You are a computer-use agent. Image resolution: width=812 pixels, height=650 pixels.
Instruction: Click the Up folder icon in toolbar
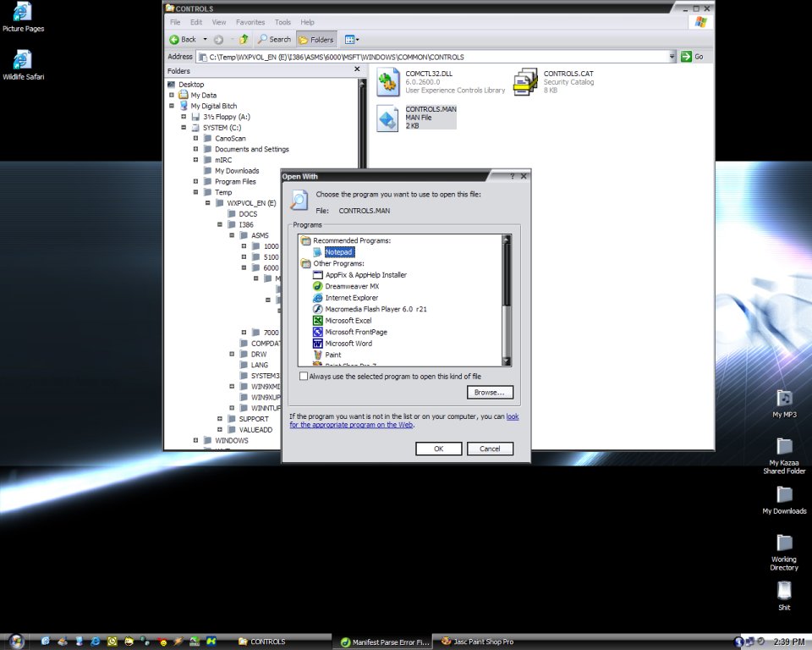(x=244, y=40)
